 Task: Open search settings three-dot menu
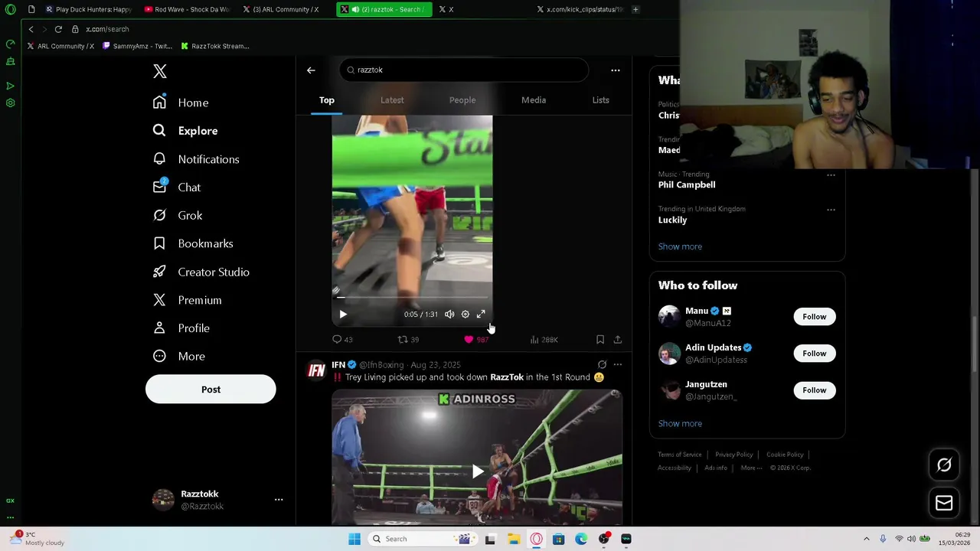click(616, 70)
